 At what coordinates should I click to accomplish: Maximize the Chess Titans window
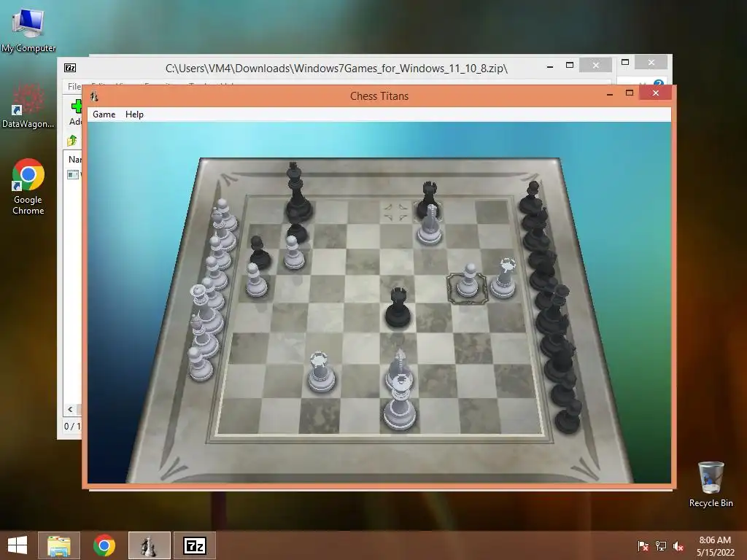pos(630,93)
